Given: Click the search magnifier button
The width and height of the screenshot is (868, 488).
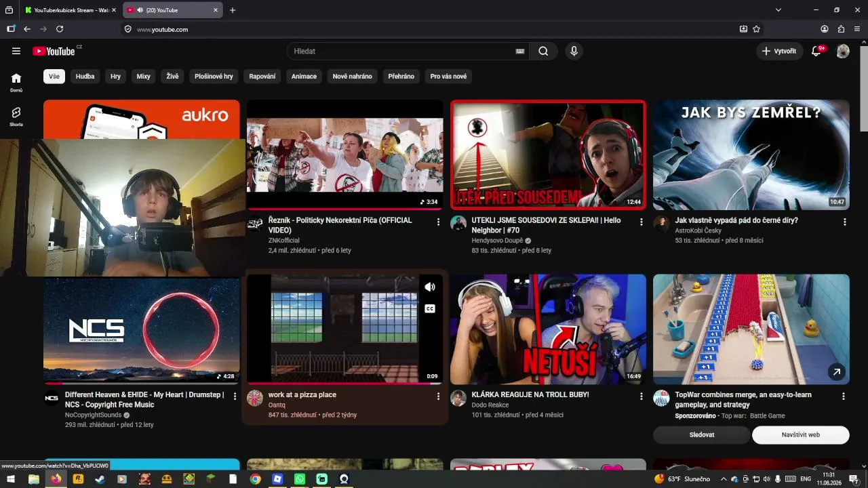Looking at the screenshot, I should point(543,51).
